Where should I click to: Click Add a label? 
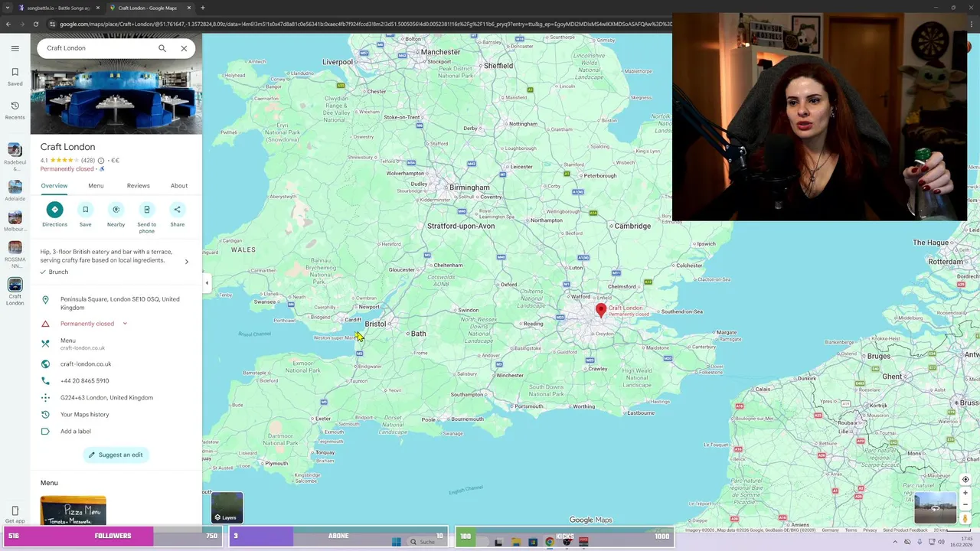76,432
